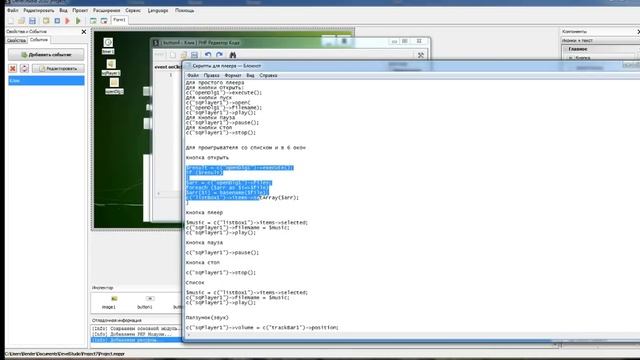Click the Notepad horizontal scrollbar left arrow
This screenshot has width=640, height=360.
[x=188, y=335]
